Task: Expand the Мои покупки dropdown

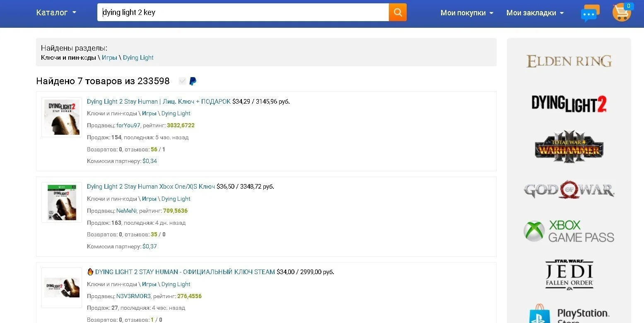Action: 467,13
